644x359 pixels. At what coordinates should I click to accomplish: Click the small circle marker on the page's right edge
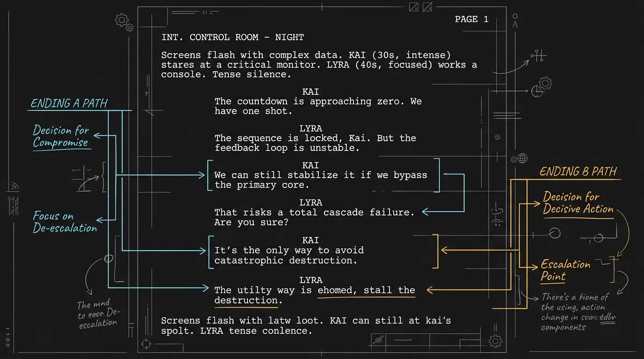498,137
